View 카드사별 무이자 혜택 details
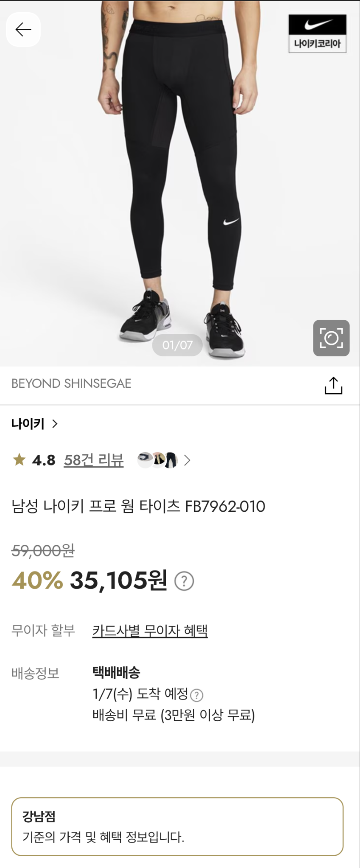The height and width of the screenshot is (868, 360). [150, 631]
